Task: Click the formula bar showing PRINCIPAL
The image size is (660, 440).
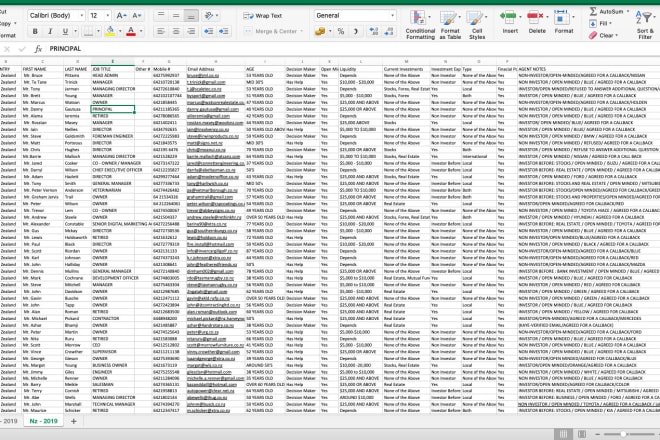Action: click(353, 49)
